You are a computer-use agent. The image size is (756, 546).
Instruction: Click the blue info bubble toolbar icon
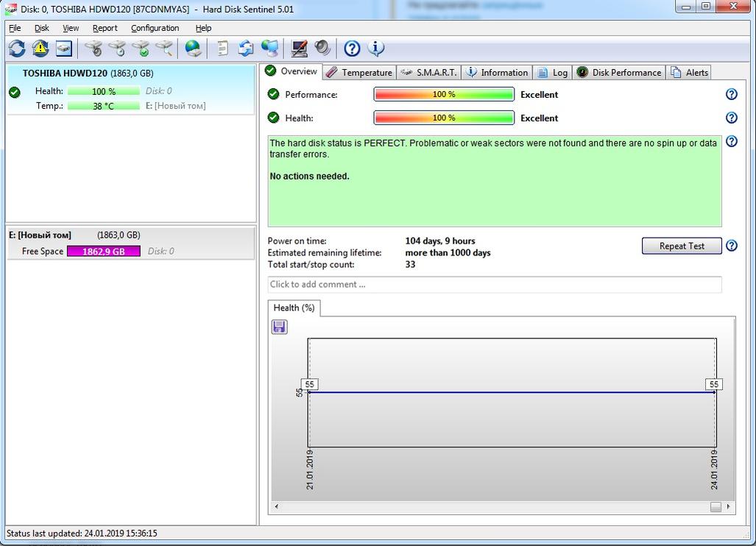click(376, 48)
